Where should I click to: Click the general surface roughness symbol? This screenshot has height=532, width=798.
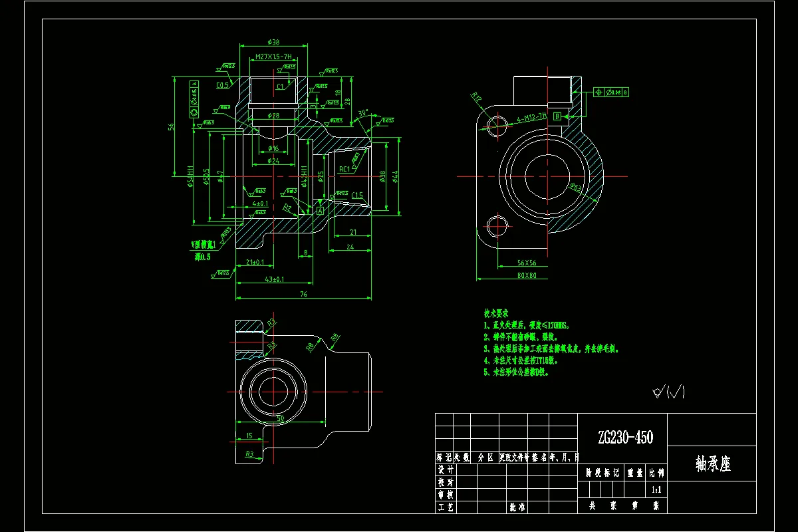coord(669,393)
